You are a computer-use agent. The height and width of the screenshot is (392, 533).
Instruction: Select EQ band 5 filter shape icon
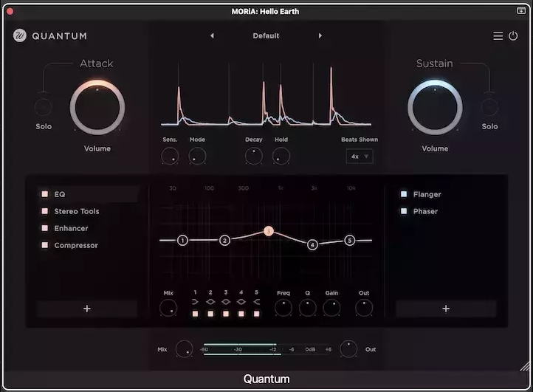tap(257, 301)
